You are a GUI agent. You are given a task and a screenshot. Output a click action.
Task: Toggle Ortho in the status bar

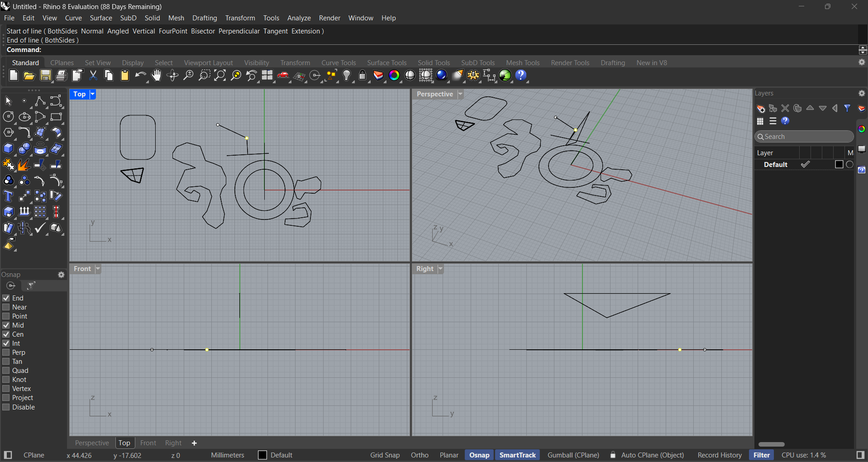pos(420,455)
